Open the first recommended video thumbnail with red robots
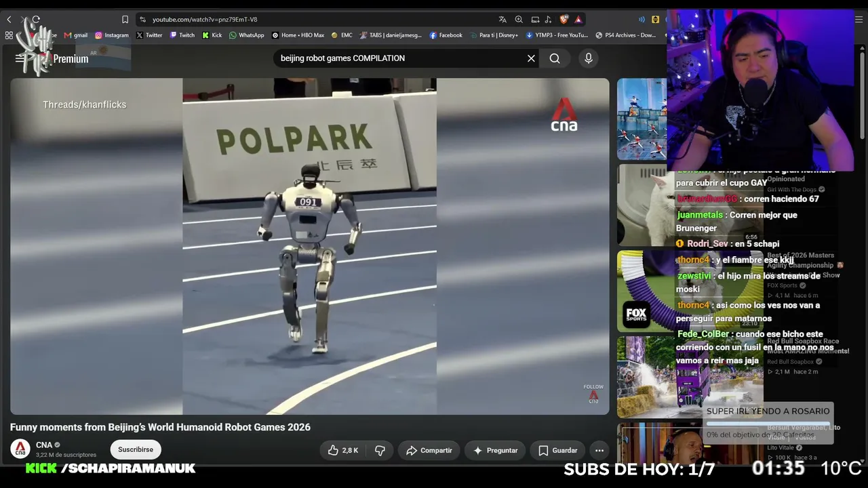The width and height of the screenshot is (868, 488). (642, 119)
